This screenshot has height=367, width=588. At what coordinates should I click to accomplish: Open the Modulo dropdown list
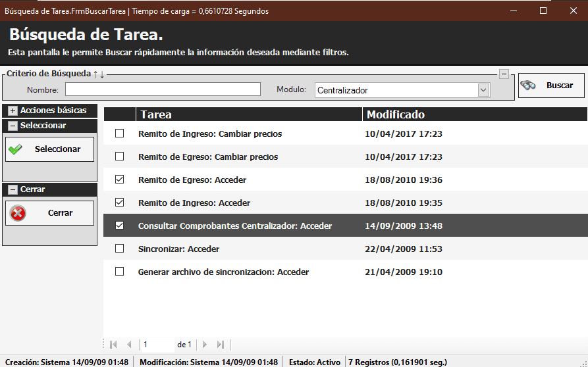483,90
